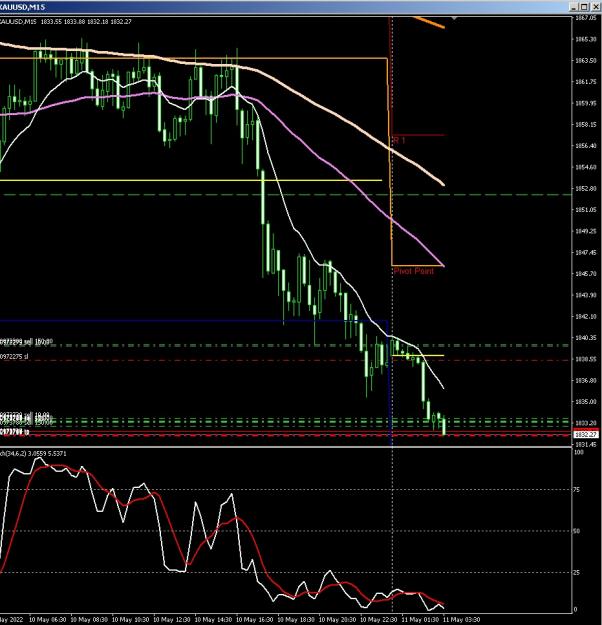Image resolution: width=602 pixels, height=625 pixels.
Task: Select the red 'R 1' level label
Action: point(399,140)
